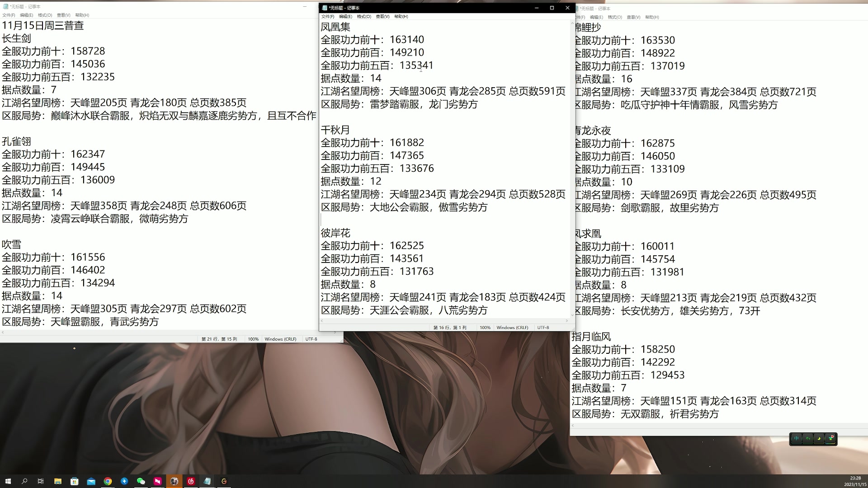Click the Notepad icon in the taskbar
Image resolution: width=868 pixels, height=488 pixels.
(x=207, y=481)
